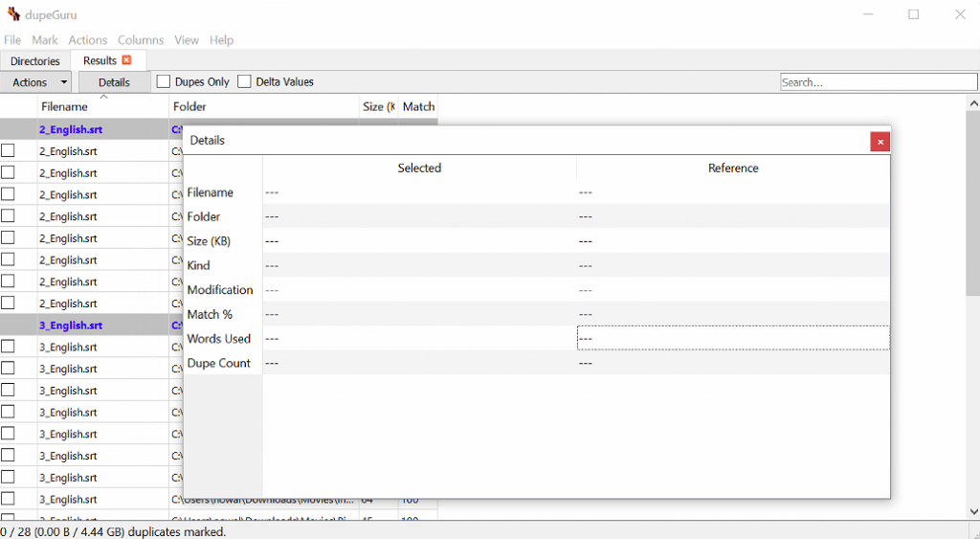980x539 pixels.
Task: Sort by the Match column header
Action: point(418,106)
